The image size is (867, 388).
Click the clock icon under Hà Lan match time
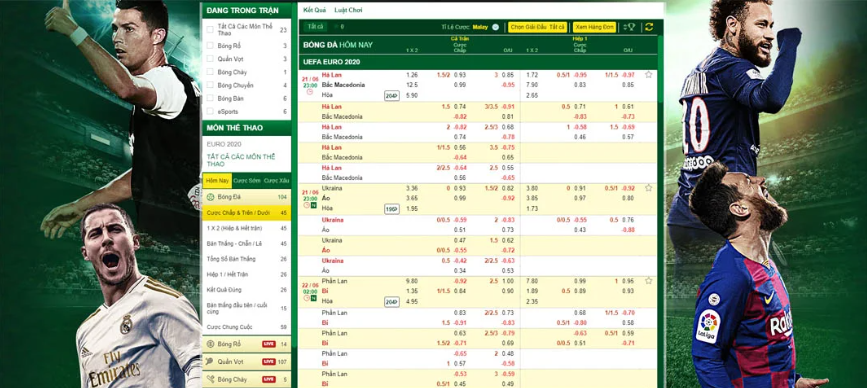(310, 92)
